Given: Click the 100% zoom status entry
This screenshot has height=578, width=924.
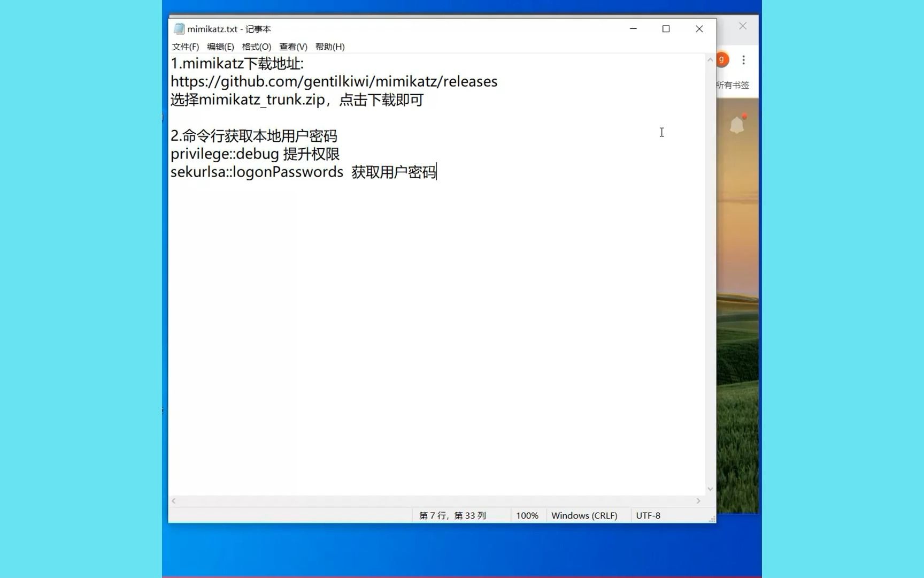Looking at the screenshot, I should tap(527, 515).
